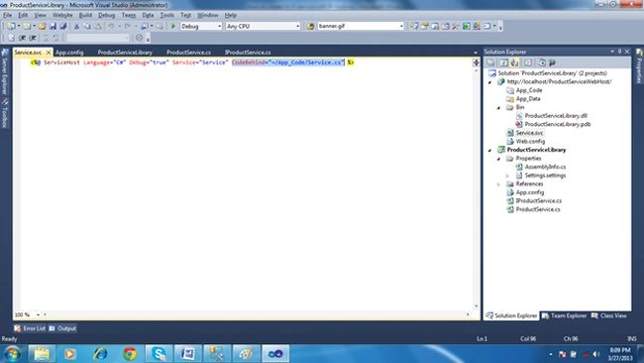Open the File menu

[7, 15]
